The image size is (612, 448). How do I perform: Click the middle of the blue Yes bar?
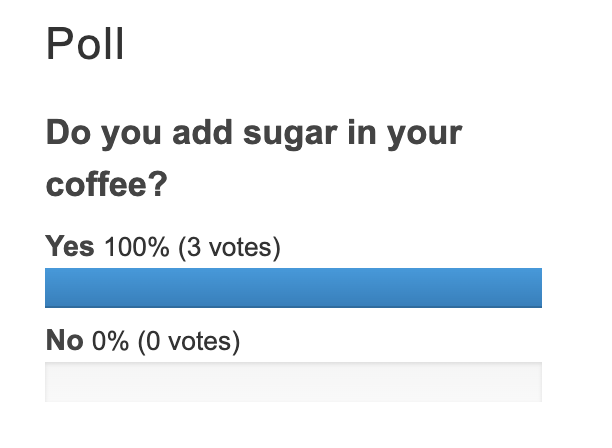(x=293, y=287)
